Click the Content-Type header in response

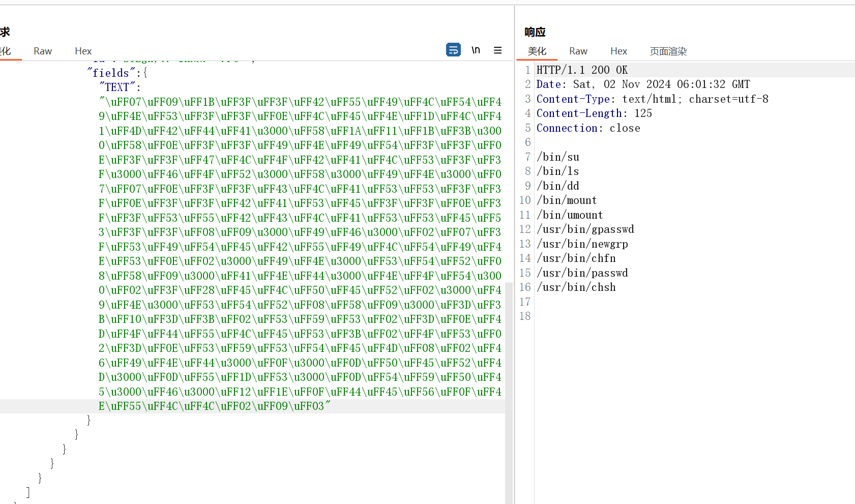653,99
